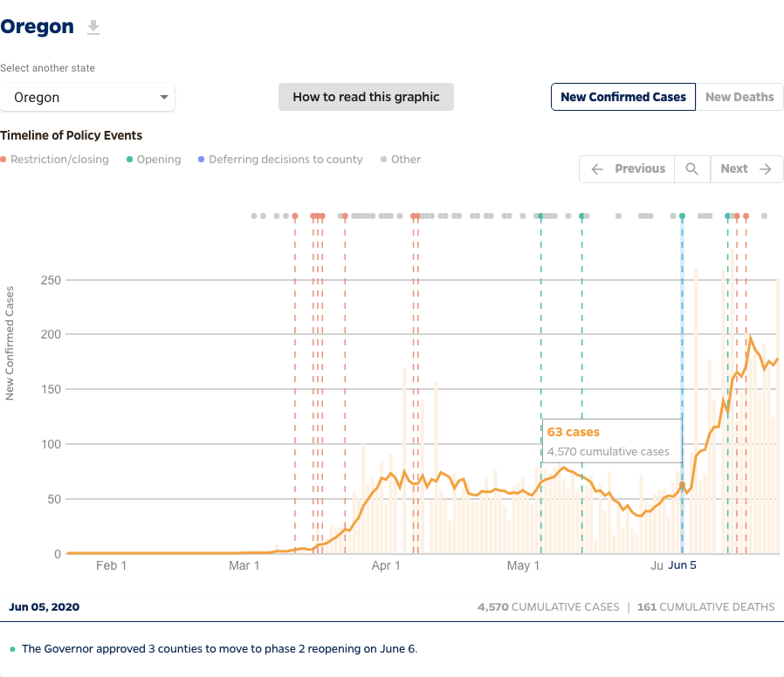Click the orange data point on June 5

[x=682, y=484]
